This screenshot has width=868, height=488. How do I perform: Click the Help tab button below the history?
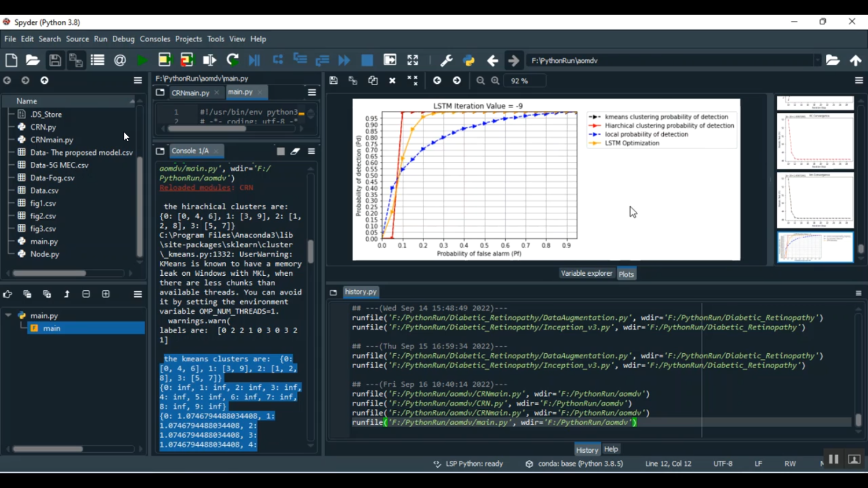tap(611, 449)
